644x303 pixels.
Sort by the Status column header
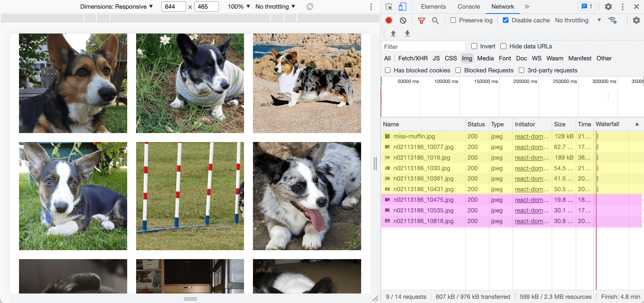click(x=477, y=124)
